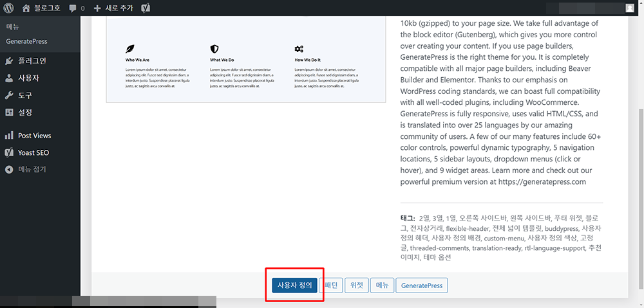Click the Yoast SEO sidebar icon
This screenshot has width=644, height=308.
tap(9, 152)
